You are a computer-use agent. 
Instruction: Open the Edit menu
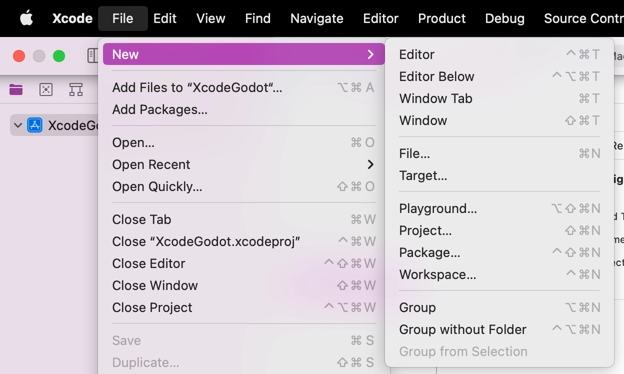click(165, 18)
